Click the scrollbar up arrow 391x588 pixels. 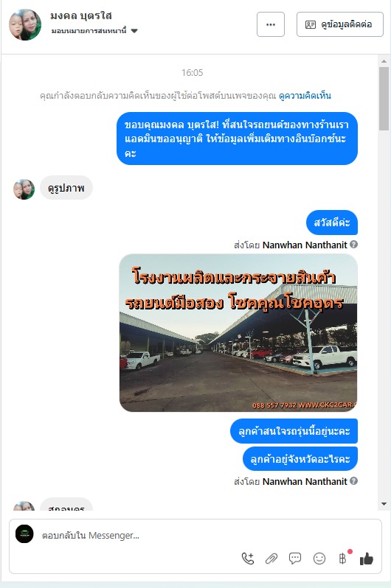click(x=384, y=61)
